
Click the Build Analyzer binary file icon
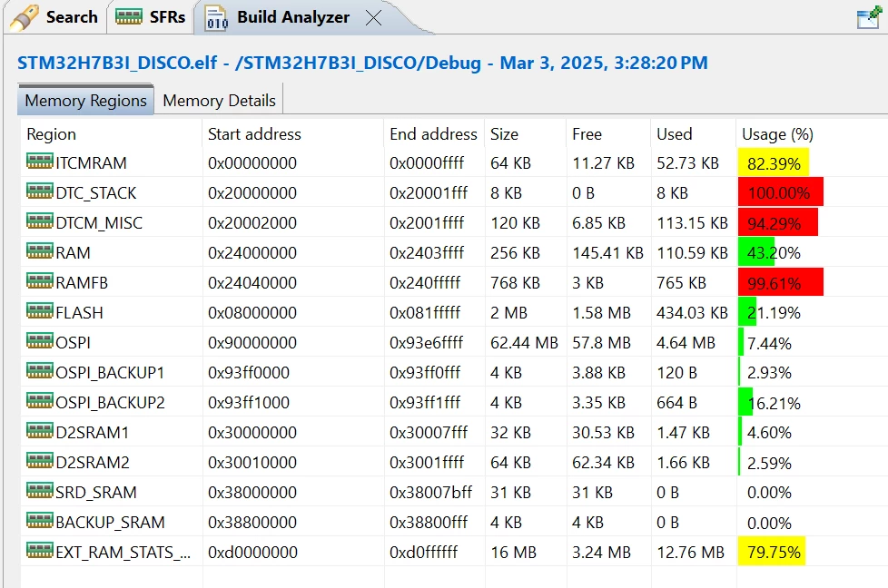coord(216,18)
